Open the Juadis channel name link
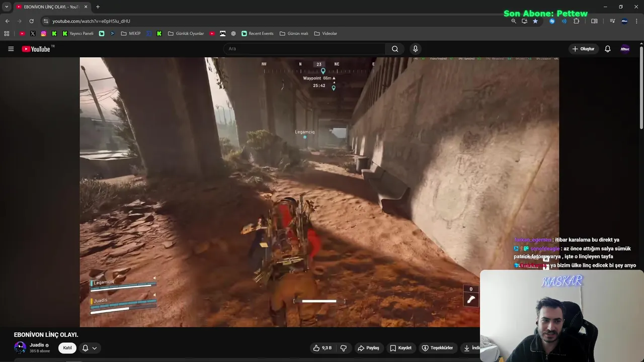644x362 pixels. (x=37, y=345)
